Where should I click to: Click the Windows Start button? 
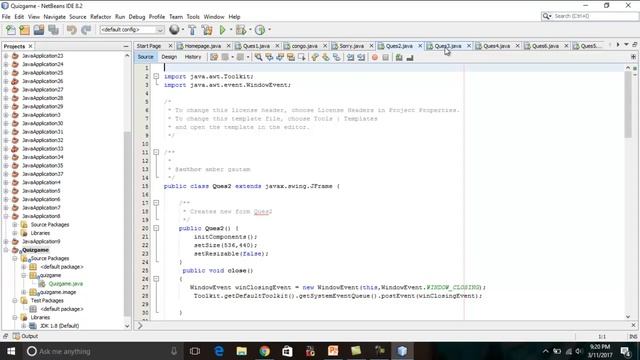pos(11,351)
